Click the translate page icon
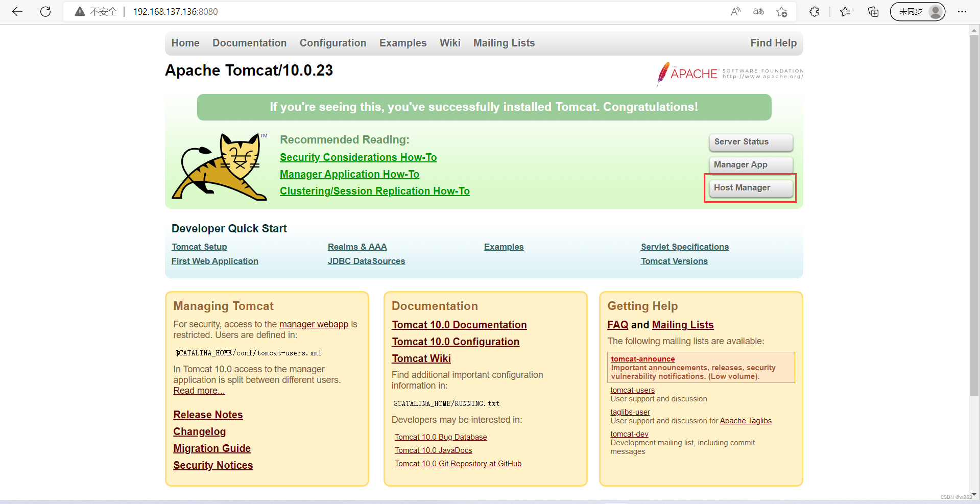The height and width of the screenshot is (504, 980). [x=758, y=11]
